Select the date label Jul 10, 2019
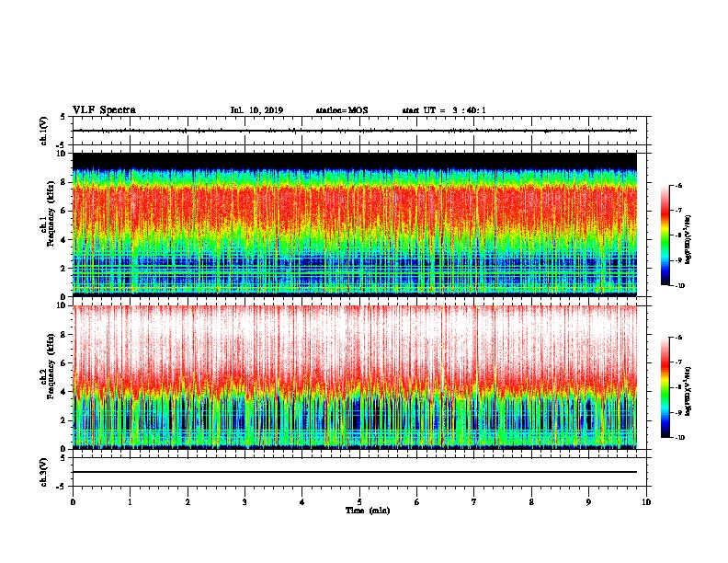The height and width of the screenshot is (563, 728). point(256,110)
